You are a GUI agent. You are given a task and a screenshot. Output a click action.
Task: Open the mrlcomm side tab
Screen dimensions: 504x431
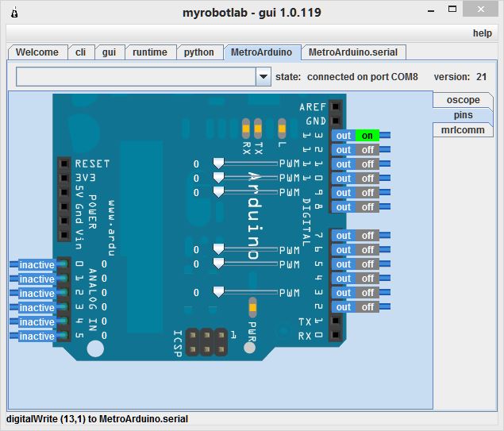pyautogui.click(x=463, y=130)
